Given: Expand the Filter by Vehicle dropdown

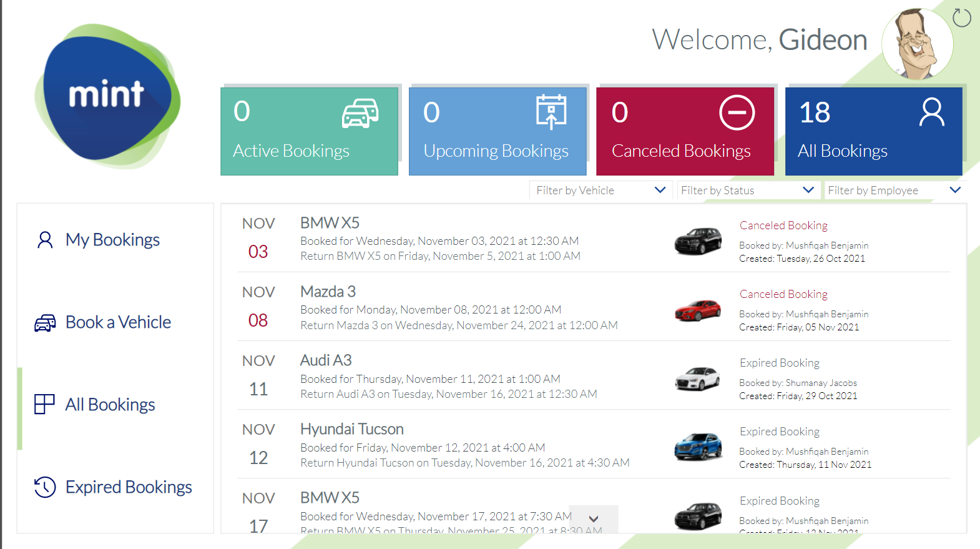Looking at the screenshot, I should [600, 190].
